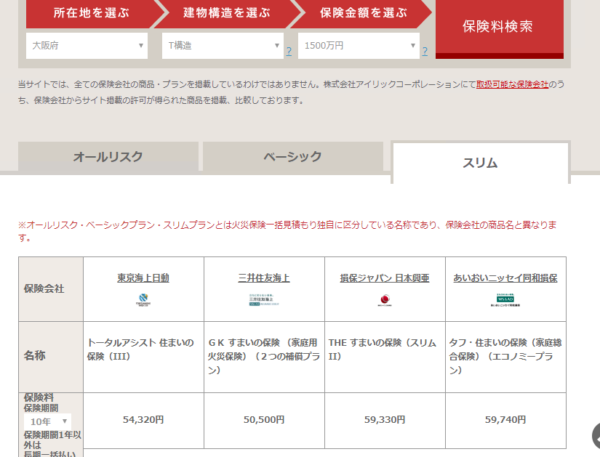Click the 損保ジャパン red logo icon
Image resolution: width=600 pixels, height=457 pixels.
pos(385,300)
